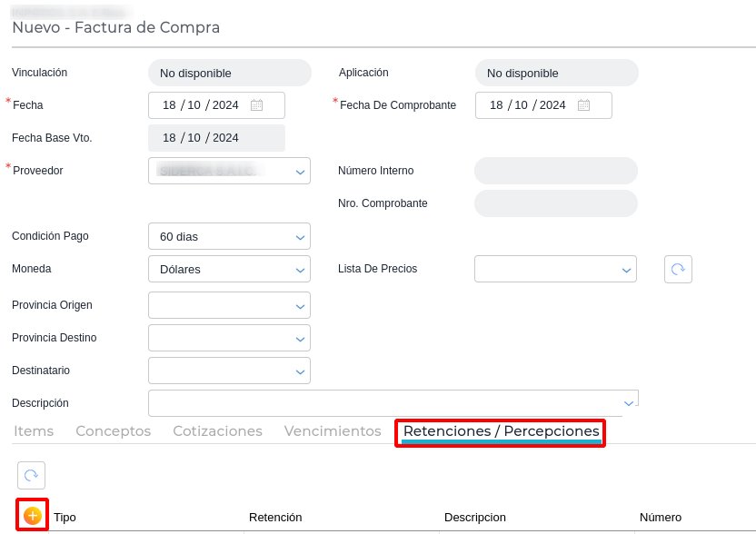Expand the Moneda dropdown showing Dólares
756x534 pixels.
click(x=300, y=269)
